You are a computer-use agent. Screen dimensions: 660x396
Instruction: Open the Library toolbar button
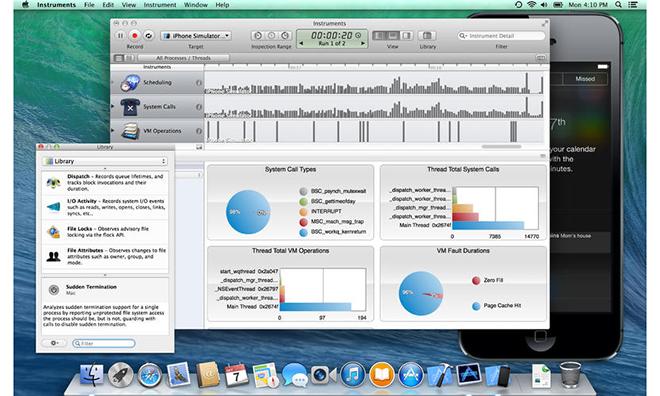pyautogui.click(x=427, y=36)
